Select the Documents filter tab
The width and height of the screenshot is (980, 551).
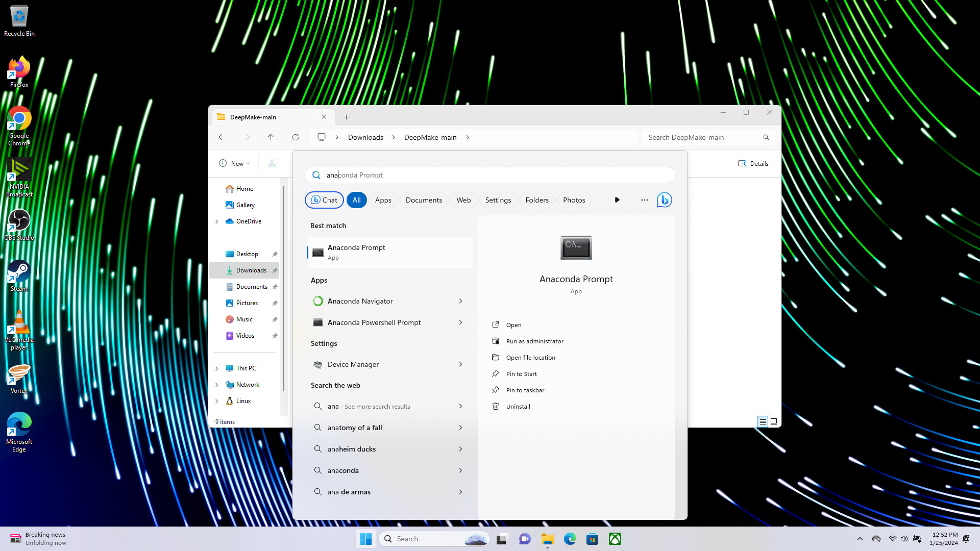[424, 200]
